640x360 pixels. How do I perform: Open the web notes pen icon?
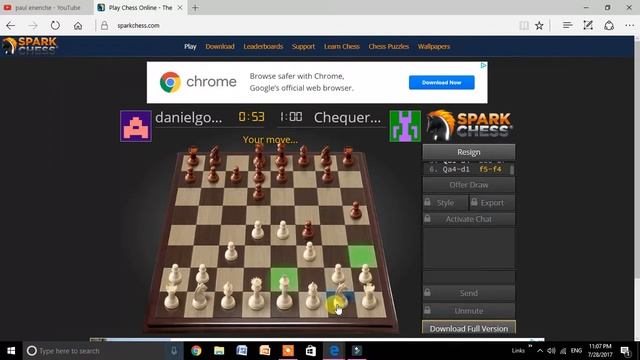[588, 25]
